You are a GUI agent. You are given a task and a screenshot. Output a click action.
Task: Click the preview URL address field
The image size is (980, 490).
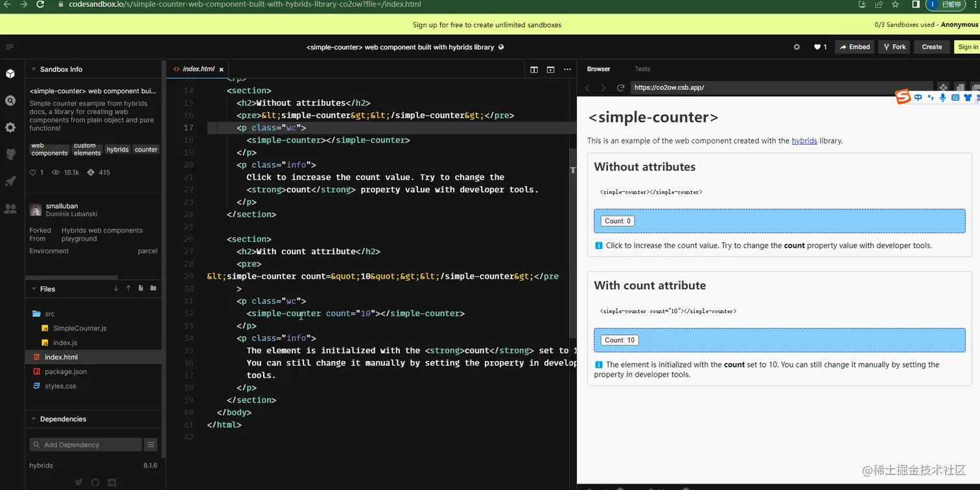pos(780,87)
